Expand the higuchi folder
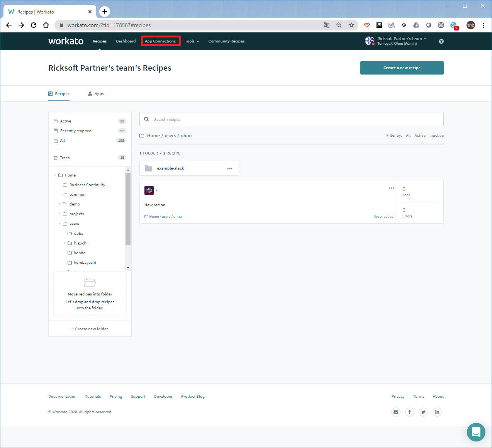Viewport: 492px width, 448px height. point(64,243)
